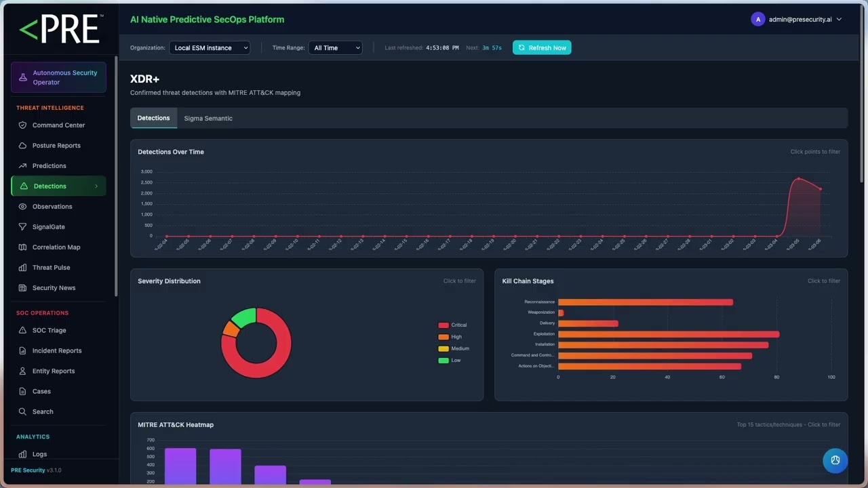868x488 pixels.
Task: Click the Security News icon
Action: click(22, 288)
